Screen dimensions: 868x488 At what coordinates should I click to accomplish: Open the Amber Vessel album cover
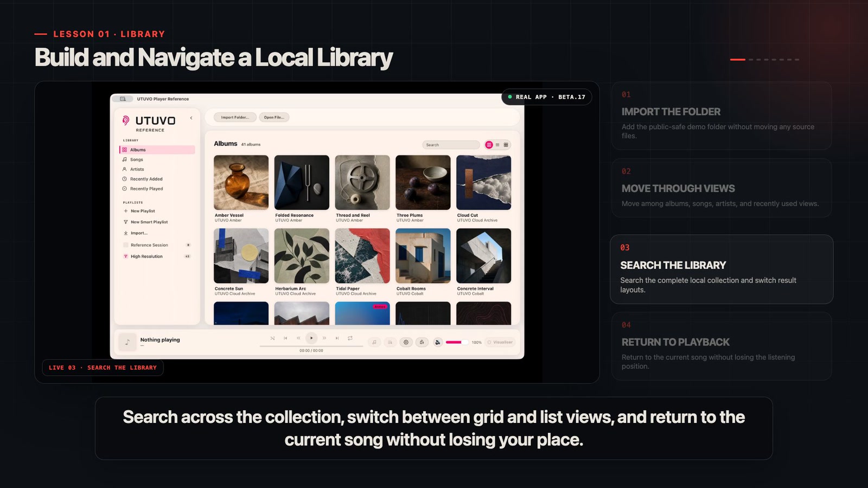coord(241,182)
